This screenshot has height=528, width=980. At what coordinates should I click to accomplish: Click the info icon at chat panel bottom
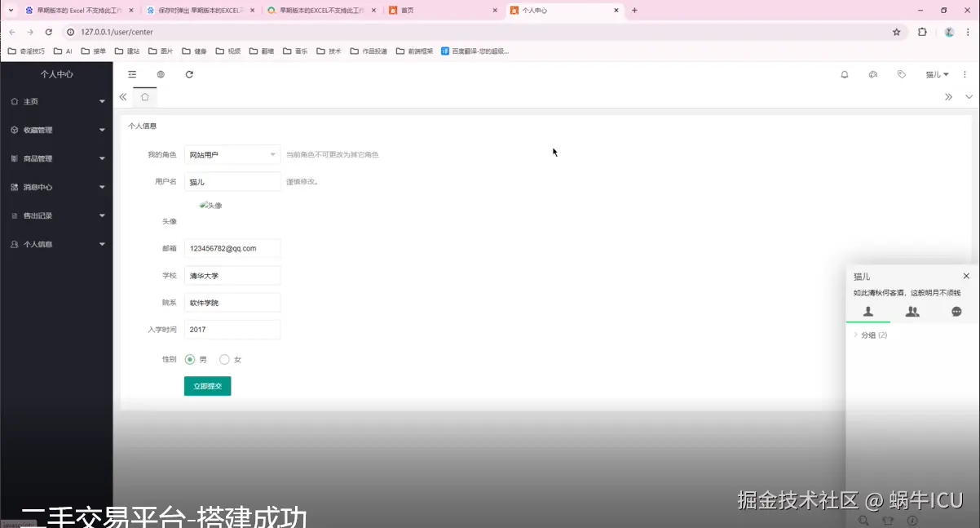(913, 520)
